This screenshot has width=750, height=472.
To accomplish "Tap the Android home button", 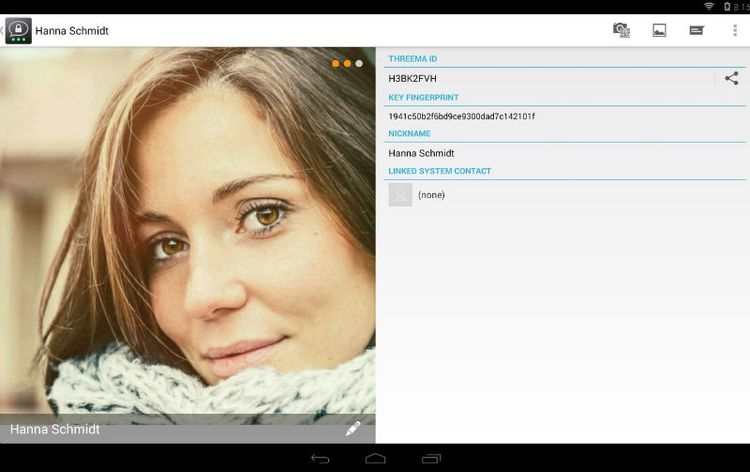I will (x=375, y=459).
